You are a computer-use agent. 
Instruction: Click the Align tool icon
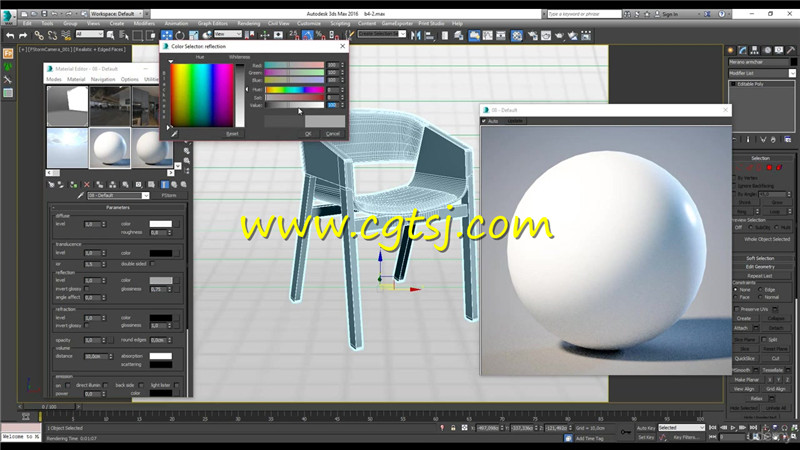click(429, 35)
